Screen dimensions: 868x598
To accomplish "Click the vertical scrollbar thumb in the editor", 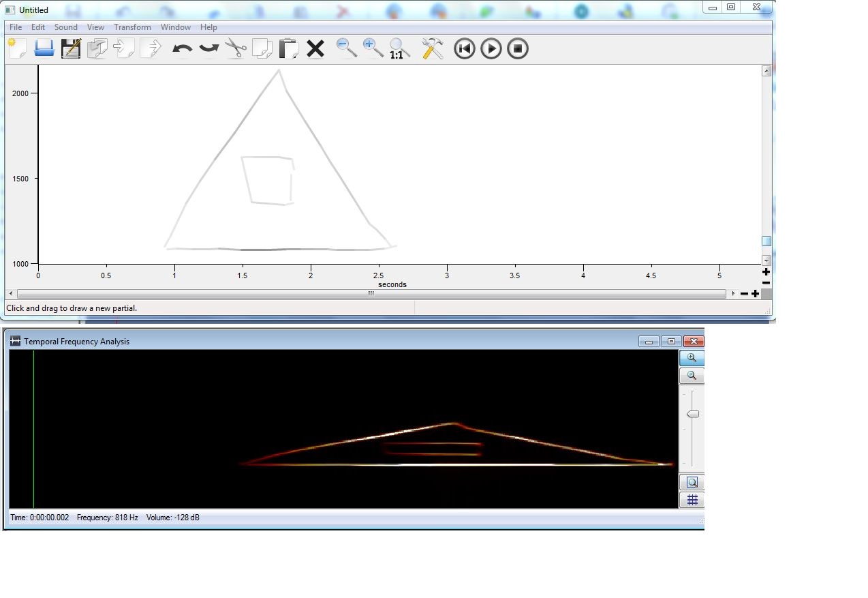I will click(x=766, y=241).
